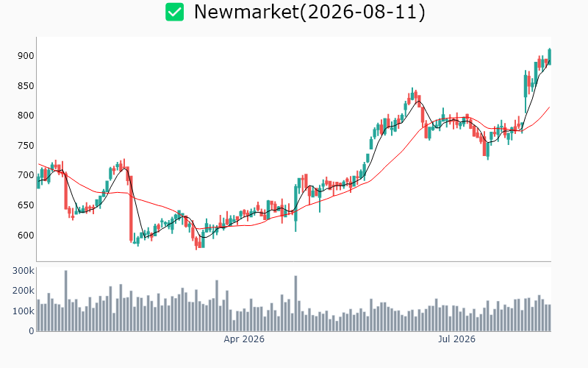This screenshot has height=368, width=588.
Task: Click the Newmarket(2026-08-11) chart title
Action: tap(309, 12)
